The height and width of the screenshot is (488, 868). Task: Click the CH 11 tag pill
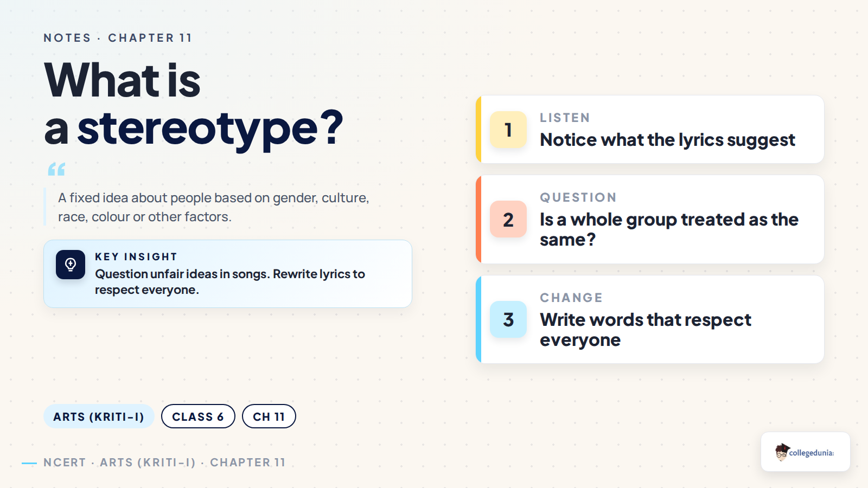pos(269,416)
